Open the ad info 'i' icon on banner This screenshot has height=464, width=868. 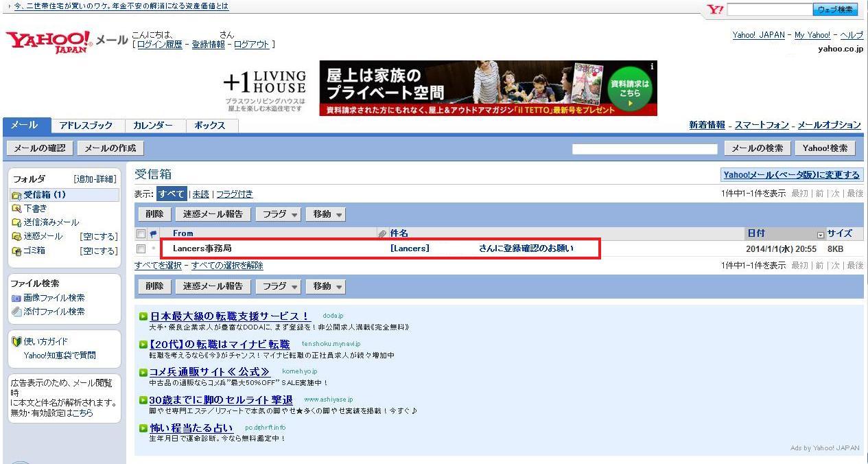(x=652, y=66)
